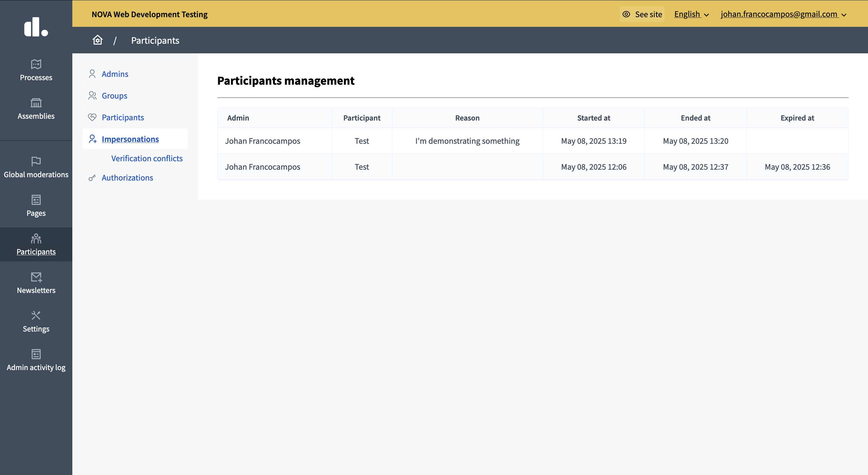The width and height of the screenshot is (868, 475).
Task: Click the Participants breadcrumb text
Action: click(x=155, y=40)
